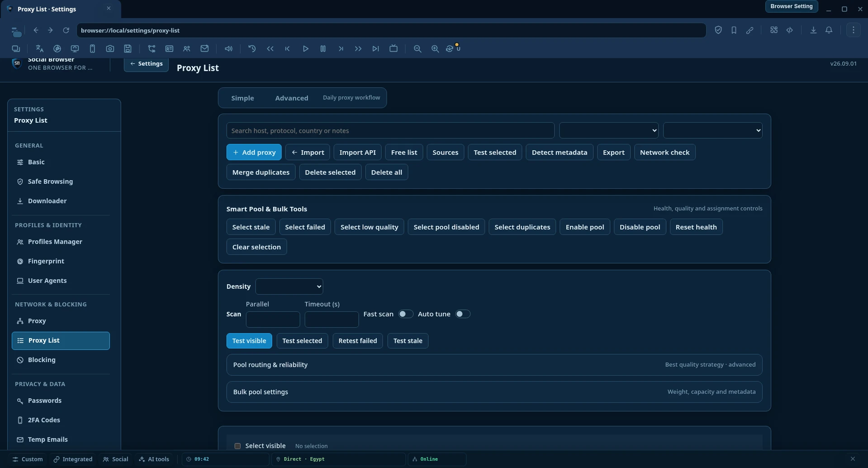This screenshot has height=468, width=868.
Task: Click the Parallel scan input field
Action: [x=273, y=320]
